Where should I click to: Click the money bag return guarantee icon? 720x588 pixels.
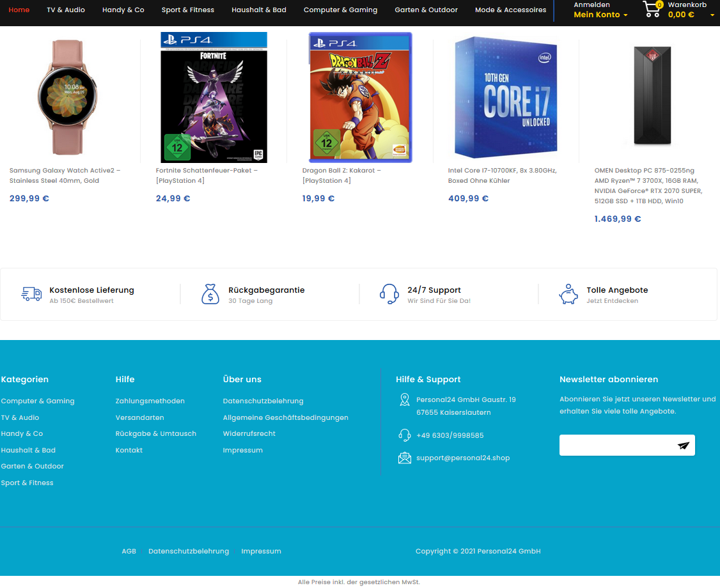click(x=210, y=294)
